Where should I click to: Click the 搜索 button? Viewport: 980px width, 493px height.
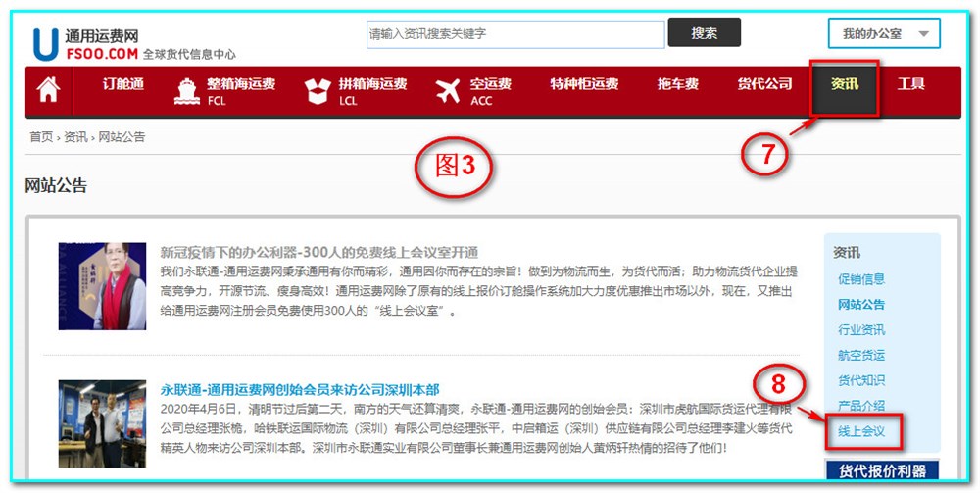[x=705, y=32]
